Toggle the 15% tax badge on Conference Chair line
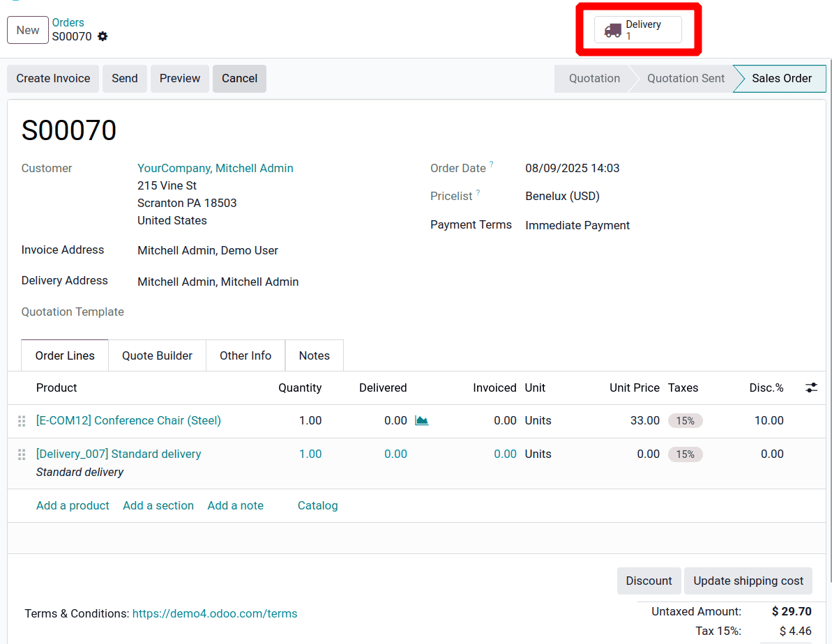 [685, 420]
